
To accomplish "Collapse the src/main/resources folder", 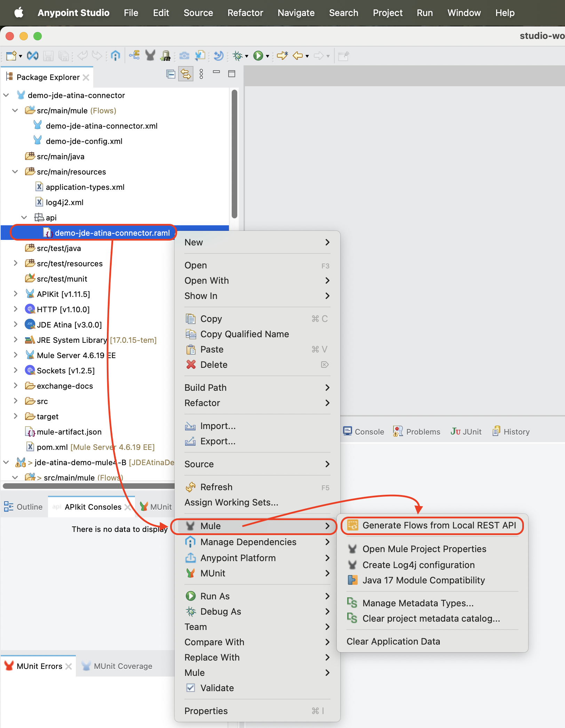I will point(15,172).
